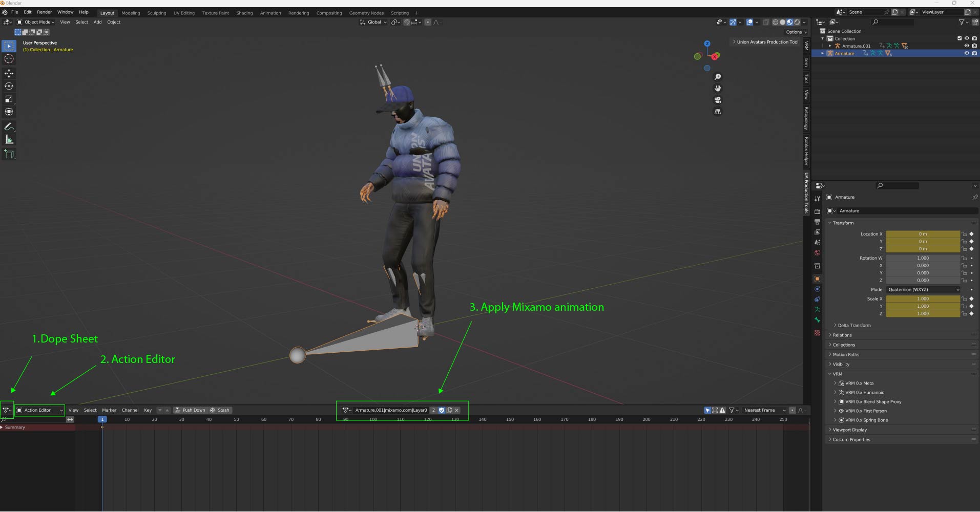Image resolution: width=980 pixels, height=512 pixels.
Task: Uncheck Collection exclude checkbox in outliner
Action: tap(960, 38)
